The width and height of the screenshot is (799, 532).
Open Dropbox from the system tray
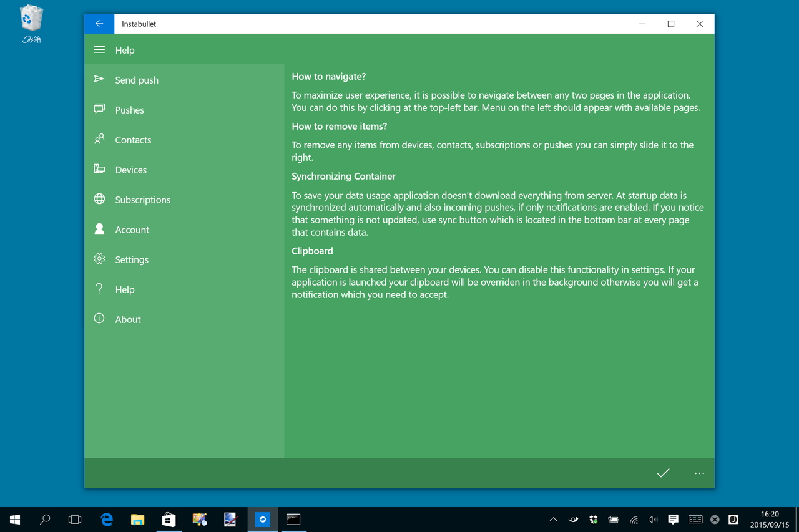coord(593,519)
